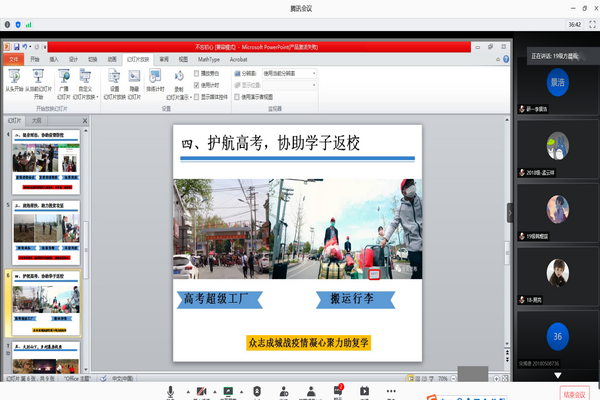Switch to the 动画 ribbon tab

coord(113,59)
